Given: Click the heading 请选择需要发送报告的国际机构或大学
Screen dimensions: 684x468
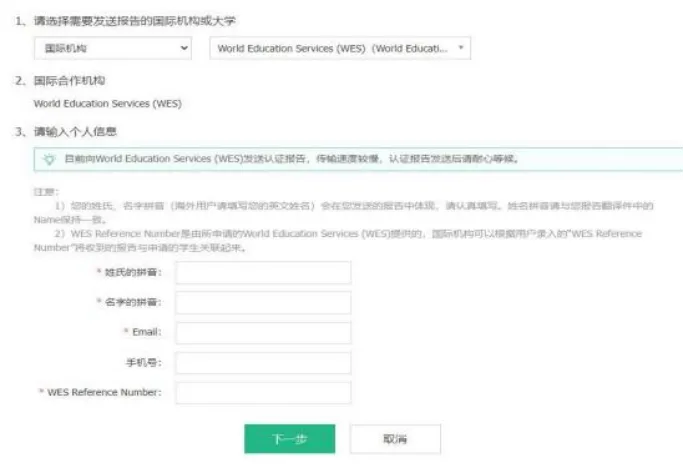Looking at the screenshot, I should pos(135,21).
